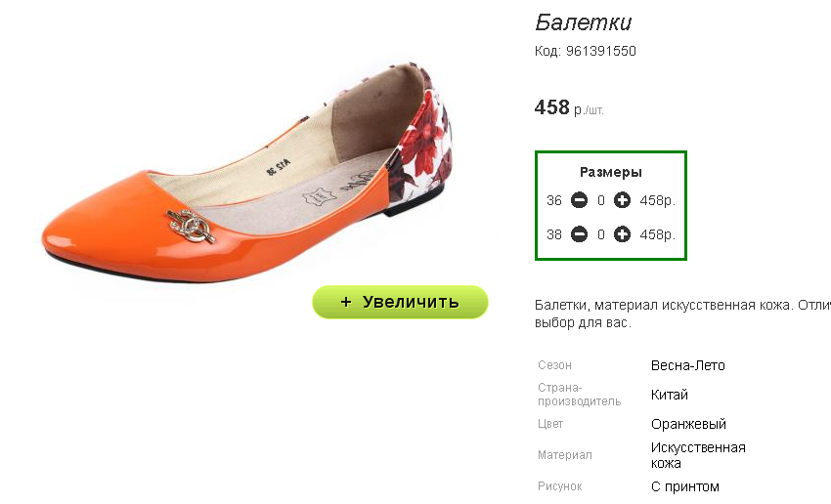Click the Искусственная кожа material value
This screenshot has height=504, width=831.
pyautogui.click(x=698, y=455)
